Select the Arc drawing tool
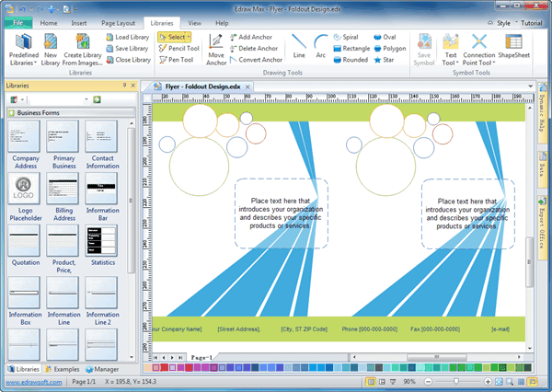Screen dimensions: 552x392 (x=320, y=46)
